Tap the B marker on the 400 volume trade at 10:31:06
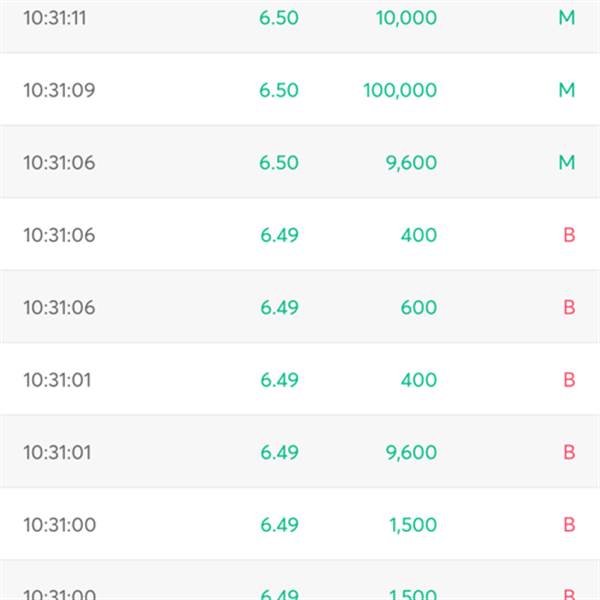This screenshot has height=600, width=600. pyautogui.click(x=569, y=235)
